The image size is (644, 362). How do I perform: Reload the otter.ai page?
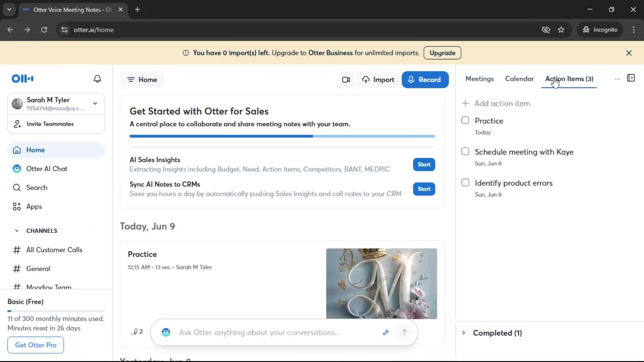(x=44, y=30)
